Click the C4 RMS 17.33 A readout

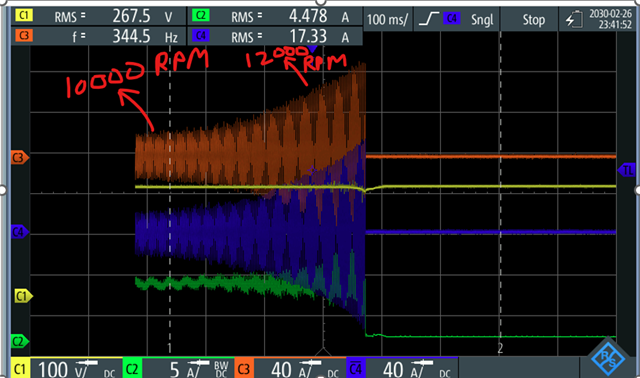pyautogui.click(x=275, y=37)
